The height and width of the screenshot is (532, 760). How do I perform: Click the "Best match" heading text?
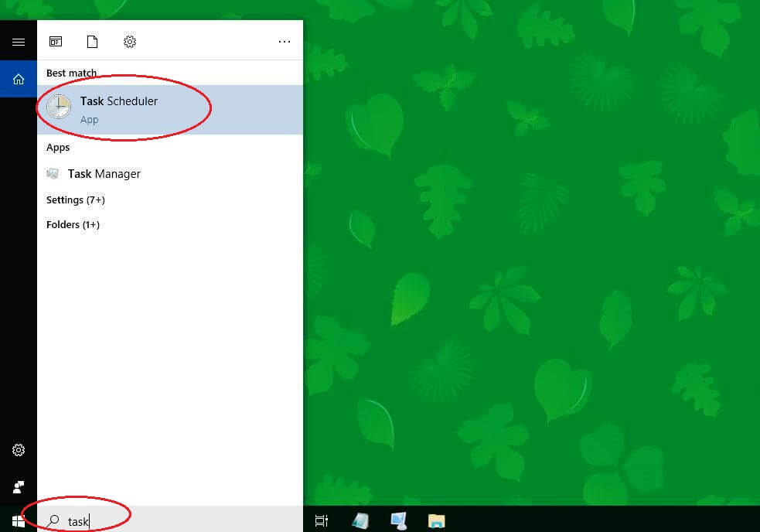[x=71, y=73]
